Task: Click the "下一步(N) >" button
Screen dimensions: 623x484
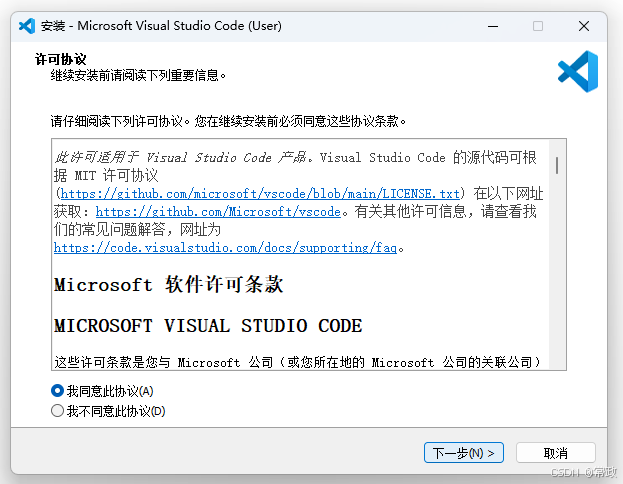Action: [464, 453]
